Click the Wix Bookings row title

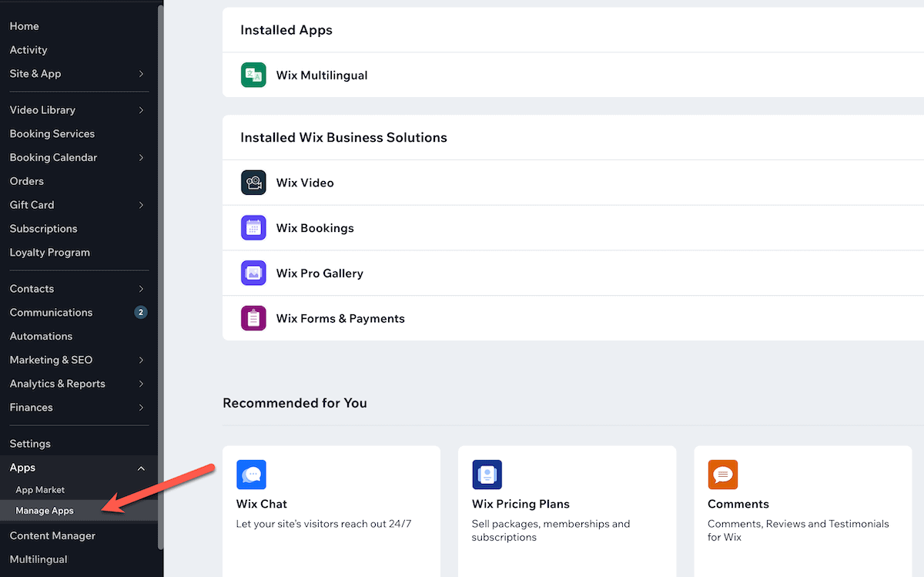315,228
